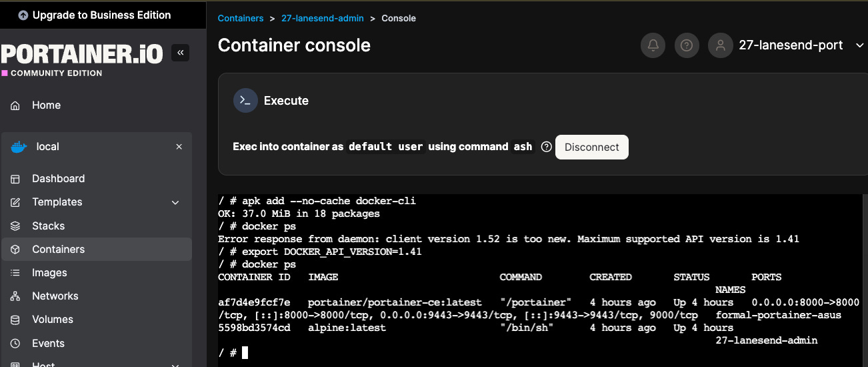The image size is (868, 367).
Task: Go to Events page
Action: pos(96,344)
